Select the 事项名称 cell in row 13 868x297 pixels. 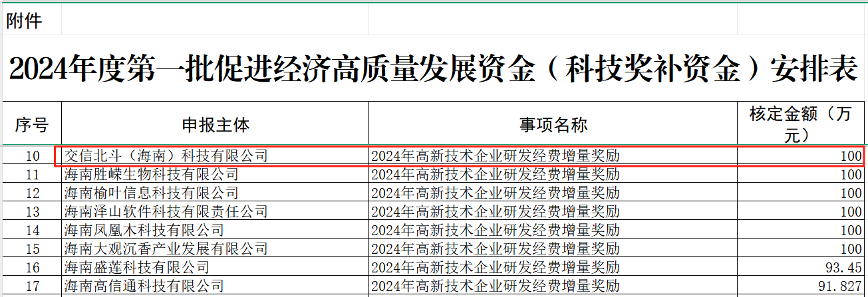[x=553, y=212]
